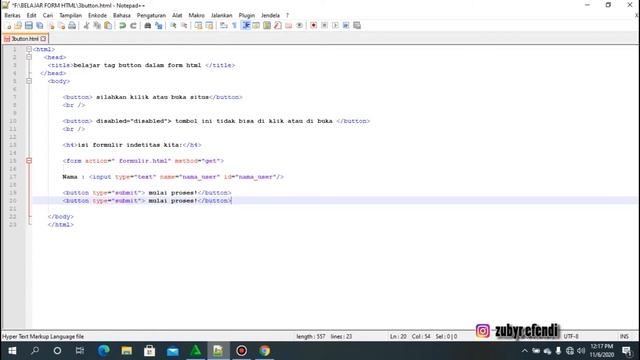The width and height of the screenshot is (640, 360).
Task: Open the Alat menu
Action: (x=177, y=16)
